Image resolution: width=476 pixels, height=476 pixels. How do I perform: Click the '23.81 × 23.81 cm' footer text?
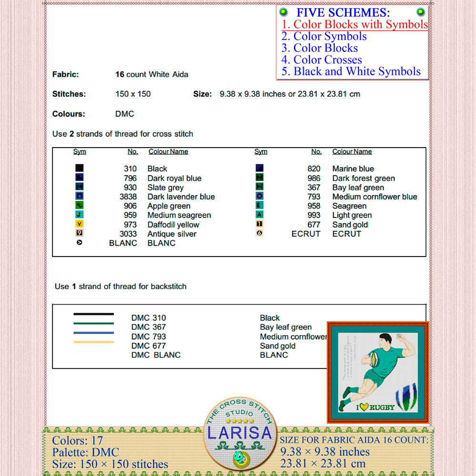[323, 464]
